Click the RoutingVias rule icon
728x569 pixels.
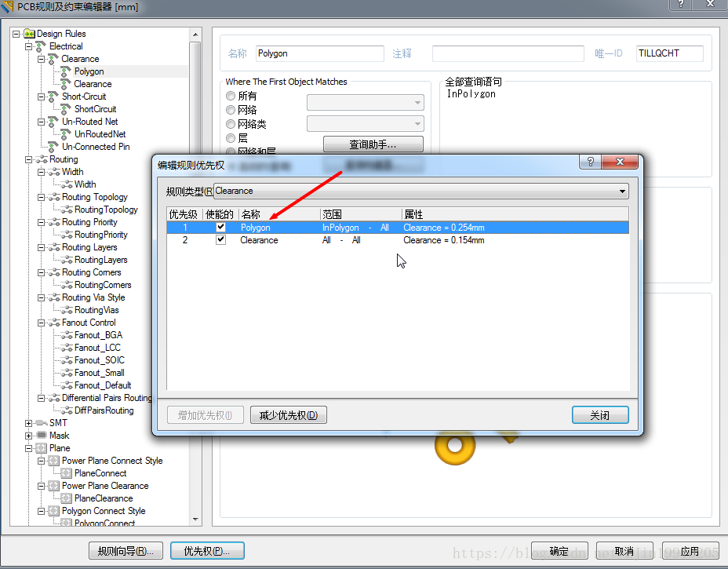pos(67,310)
